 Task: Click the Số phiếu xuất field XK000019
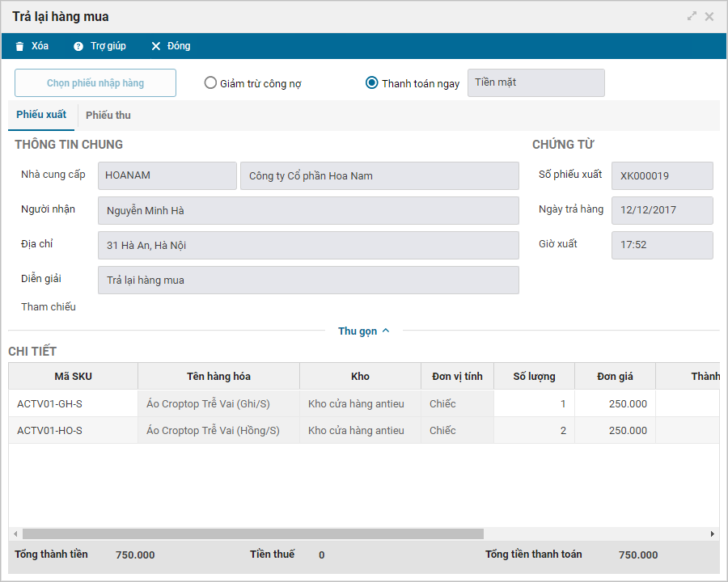click(662, 175)
